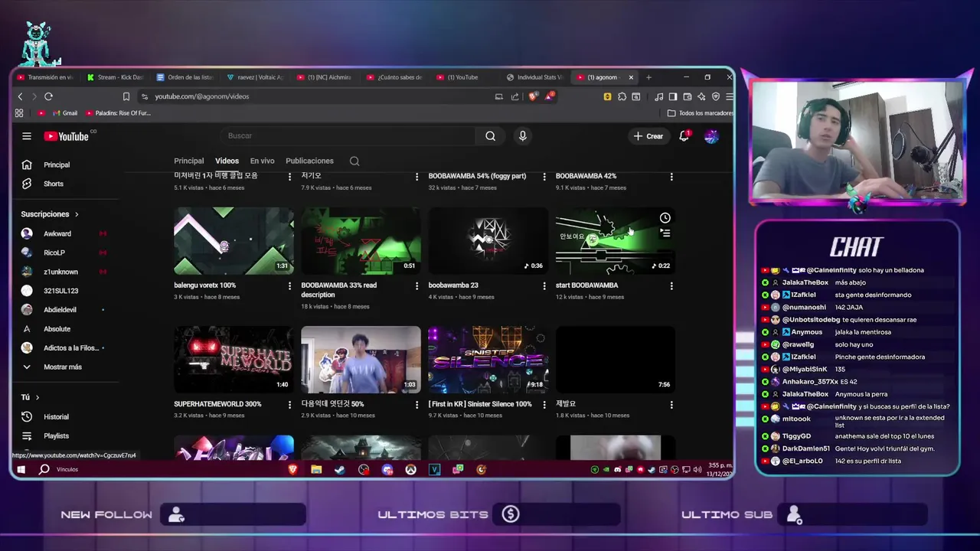The height and width of the screenshot is (551, 980).
Task: Switch to the Individual Stats browser tab
Action: 534,77
